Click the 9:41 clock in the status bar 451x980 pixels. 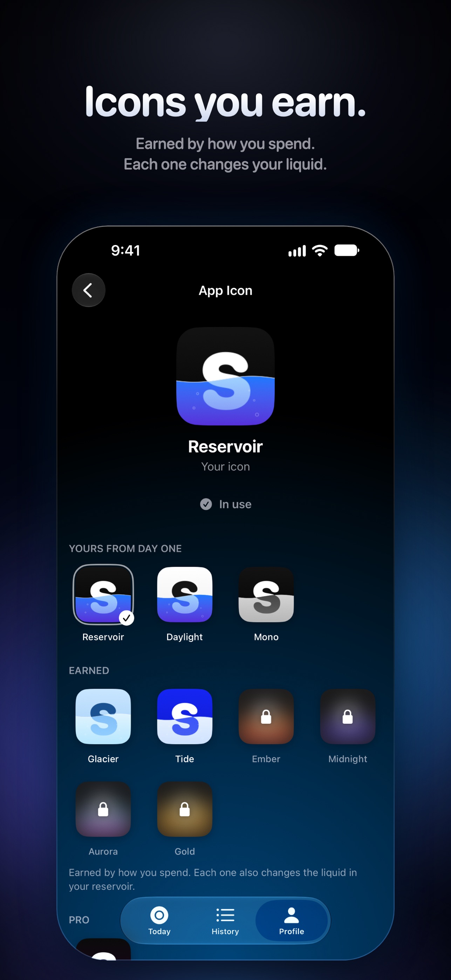point(125,250)
